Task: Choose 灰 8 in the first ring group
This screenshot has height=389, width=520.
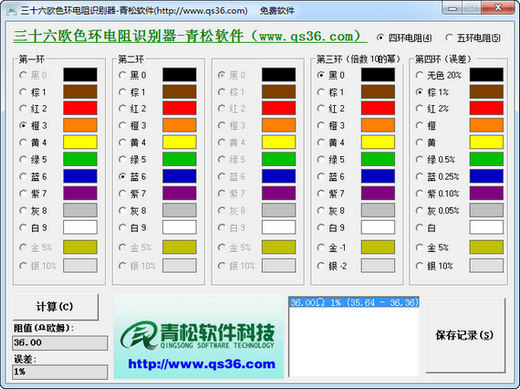Action: [33, 211]
